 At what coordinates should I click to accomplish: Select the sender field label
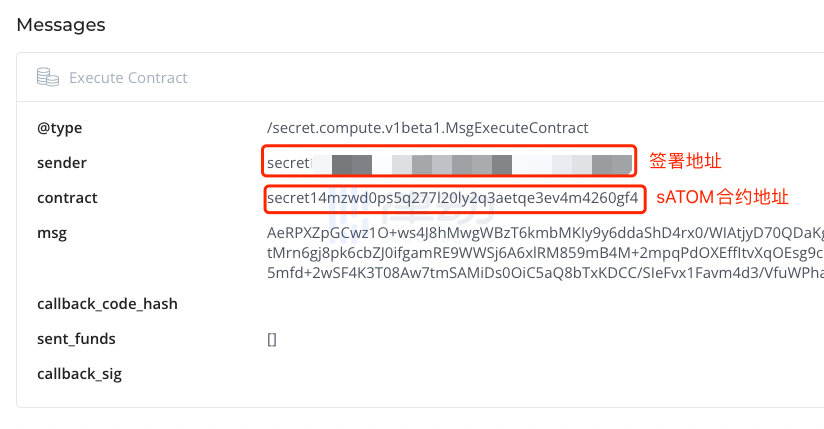[x=62, y=163]
